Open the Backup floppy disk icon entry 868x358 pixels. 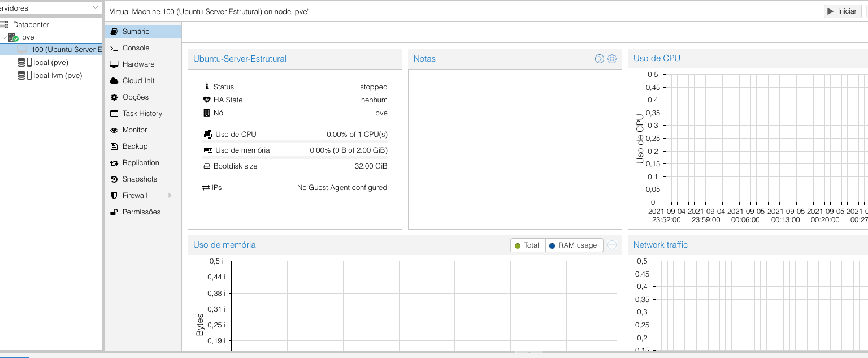pos(114,146)
